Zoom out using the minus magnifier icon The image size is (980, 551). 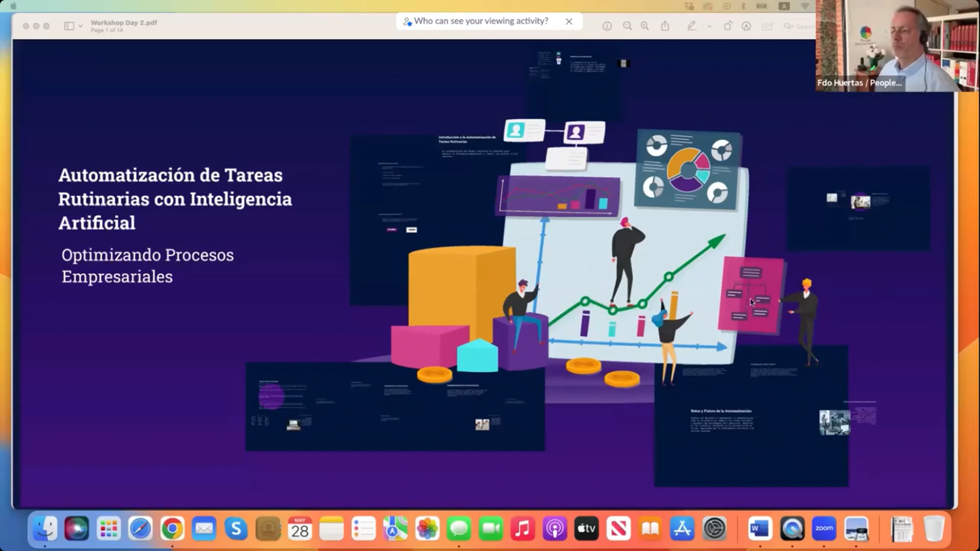click(x=627, y=27)
